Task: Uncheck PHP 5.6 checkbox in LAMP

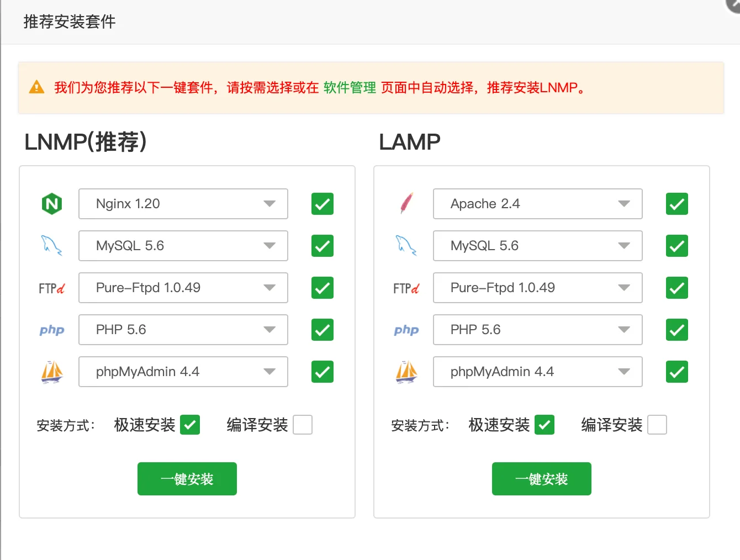Action: pos(677,330)
